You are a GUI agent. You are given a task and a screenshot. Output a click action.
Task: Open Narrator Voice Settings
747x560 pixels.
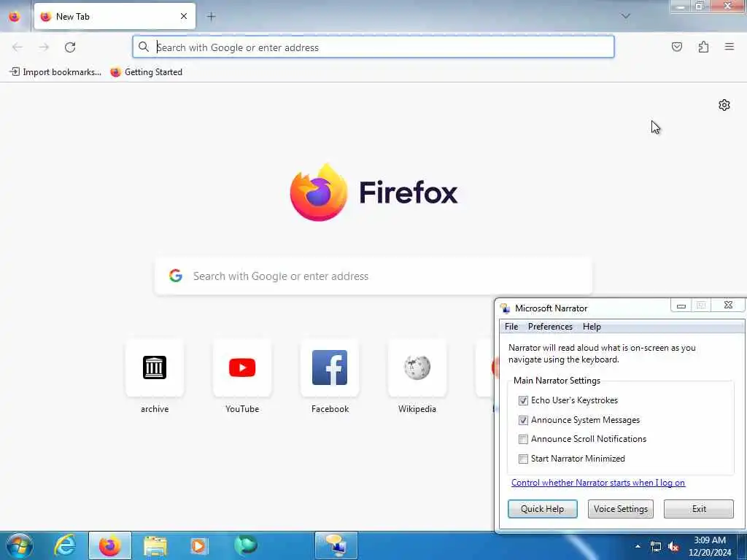tap(620, 508)
